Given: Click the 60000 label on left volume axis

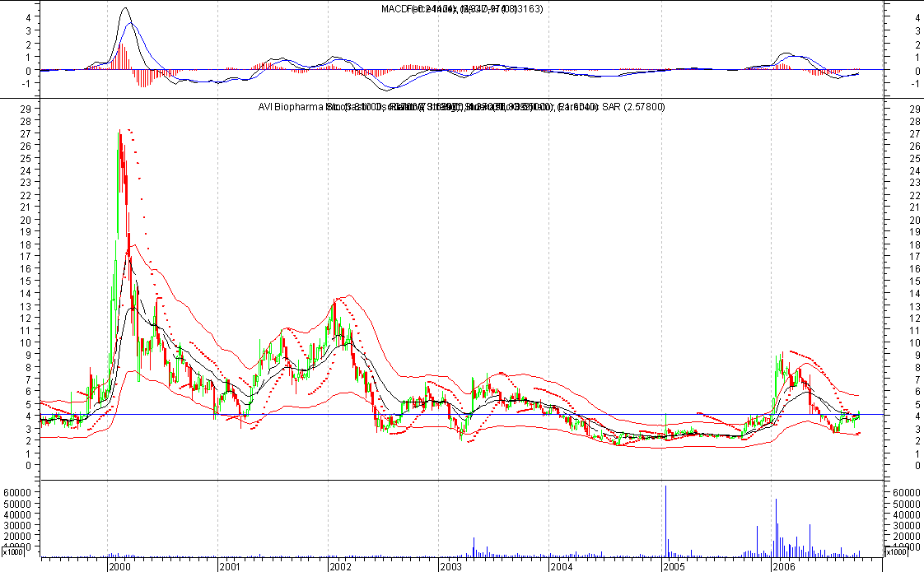Looking at the screenshot, I should (19, 492).
